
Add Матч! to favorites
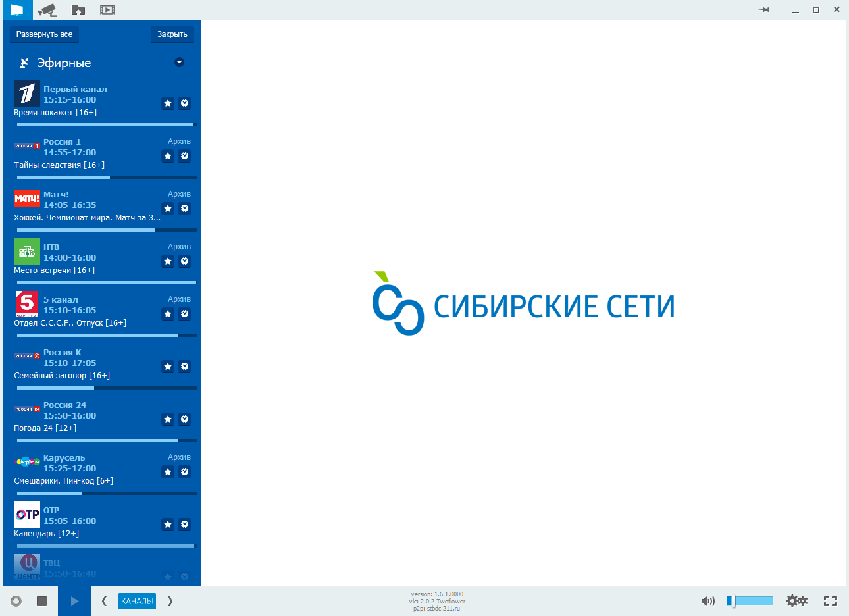pos(168,209)
